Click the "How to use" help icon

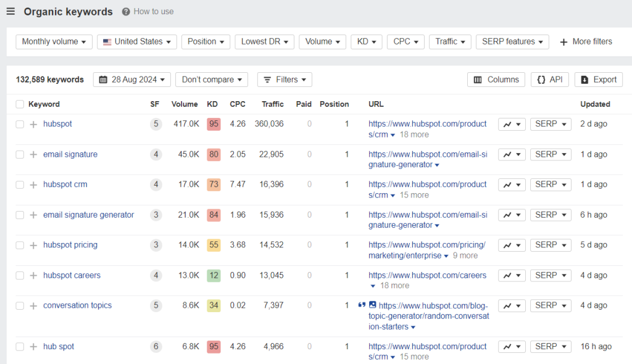[127, 11]
